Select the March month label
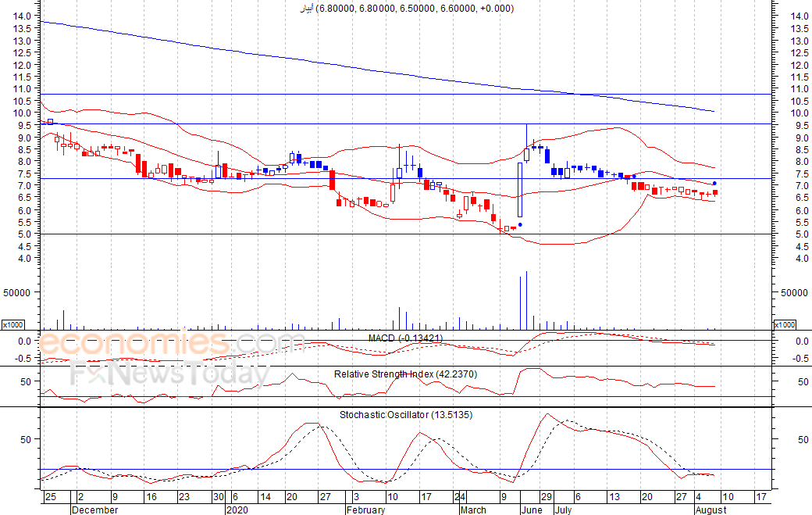Viewport: 812px width, 515px height. click(473, 510)
